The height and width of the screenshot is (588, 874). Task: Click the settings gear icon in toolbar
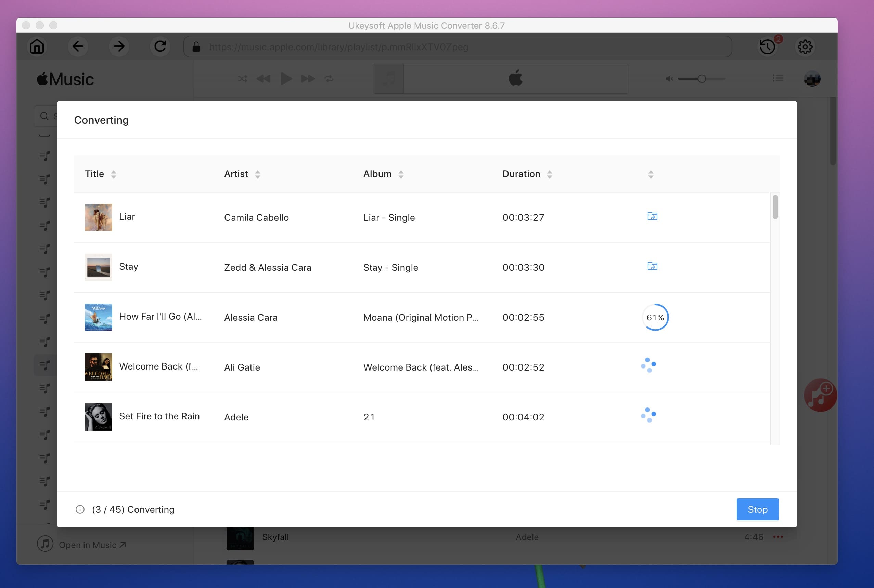(805, 46)
